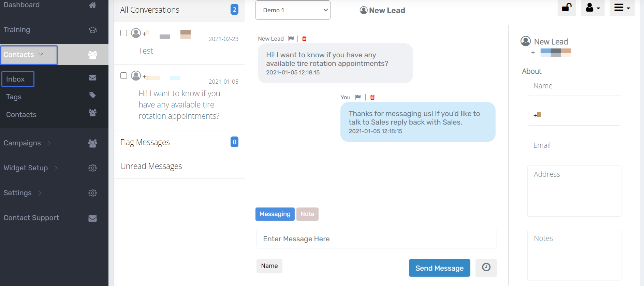
Task: Open the user account dropdown menu
Action: click(592, 8)
